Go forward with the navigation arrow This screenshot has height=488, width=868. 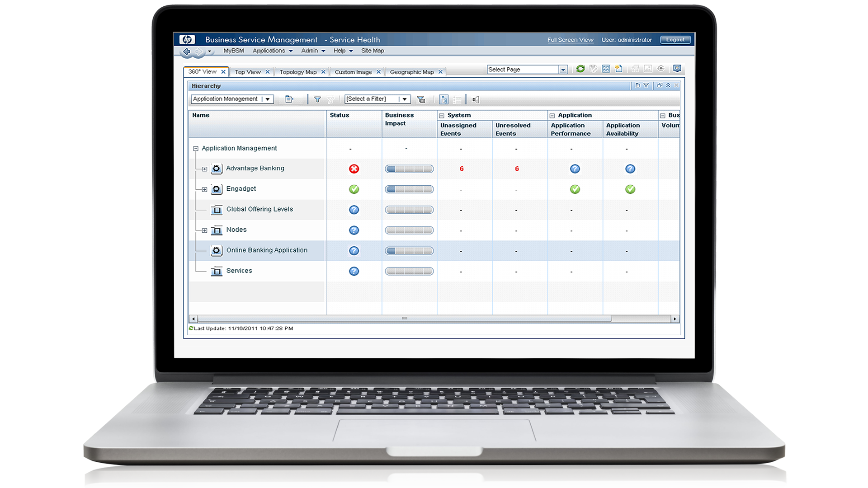click(x=198, y=52)
